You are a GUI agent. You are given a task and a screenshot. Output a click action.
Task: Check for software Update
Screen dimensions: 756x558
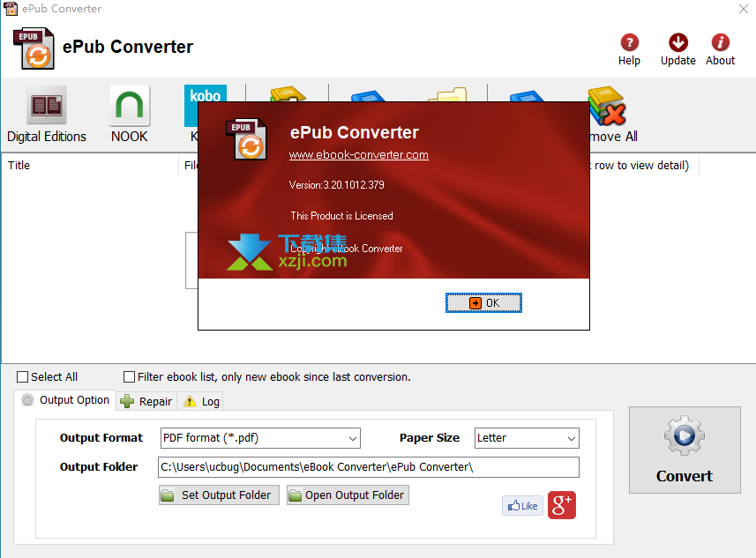point(677,49)
